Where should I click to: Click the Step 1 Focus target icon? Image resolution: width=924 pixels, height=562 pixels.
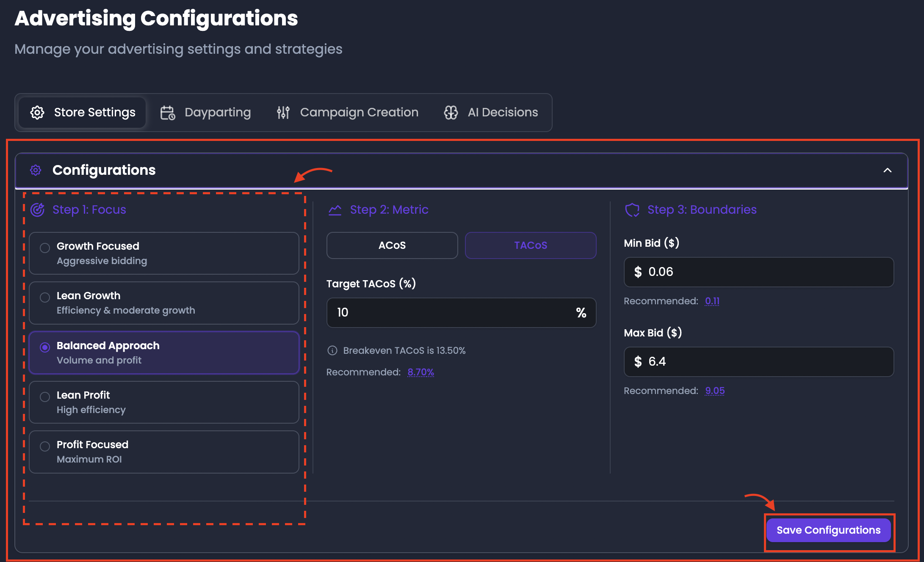tap(38, 209)
